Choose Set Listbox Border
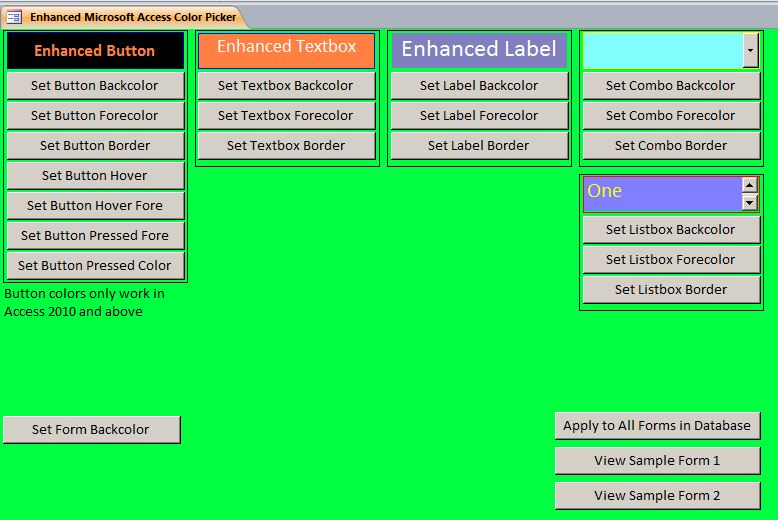 671,290
